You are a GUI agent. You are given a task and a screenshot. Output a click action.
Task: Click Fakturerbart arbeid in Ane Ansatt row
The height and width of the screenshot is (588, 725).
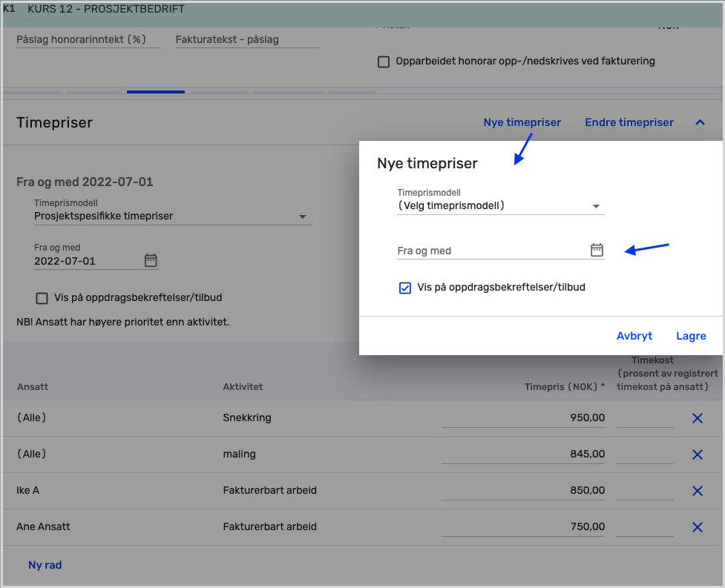pyautogui.click(x=269, y=526)
